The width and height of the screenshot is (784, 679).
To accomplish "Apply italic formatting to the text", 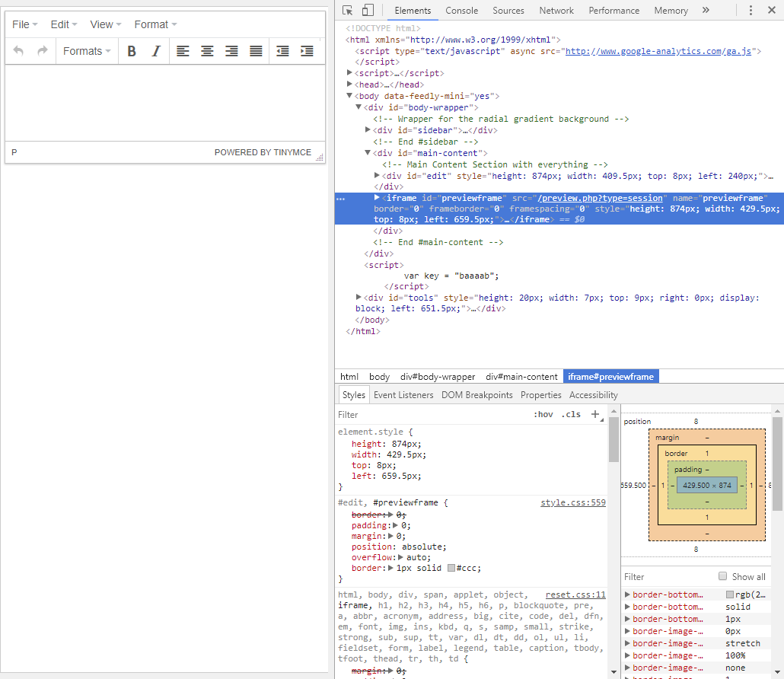I will click(x=155, y=51).
